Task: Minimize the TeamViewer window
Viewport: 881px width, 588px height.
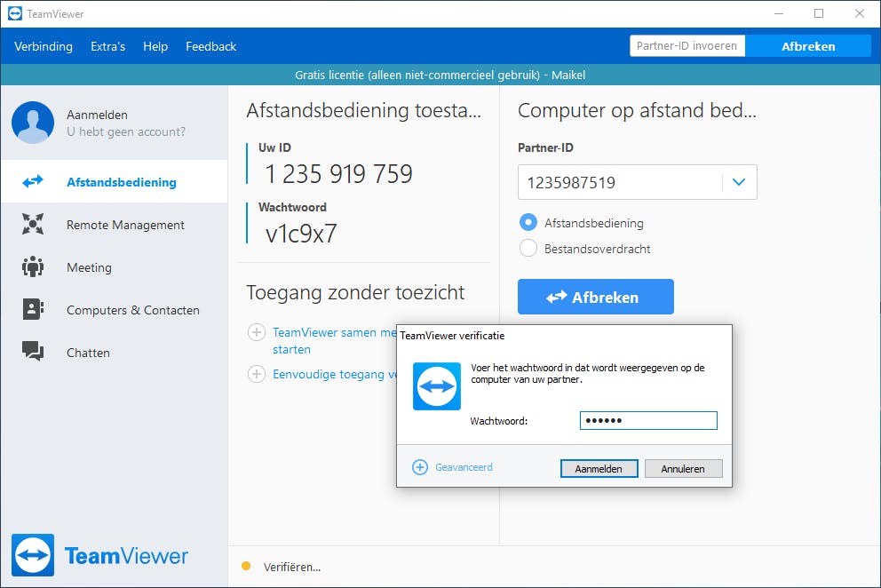Action: (x=779, y=13)
